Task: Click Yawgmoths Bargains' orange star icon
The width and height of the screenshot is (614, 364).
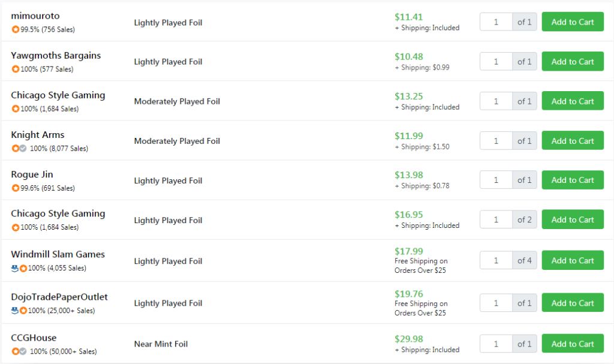Action: click(x=15, y=69)
